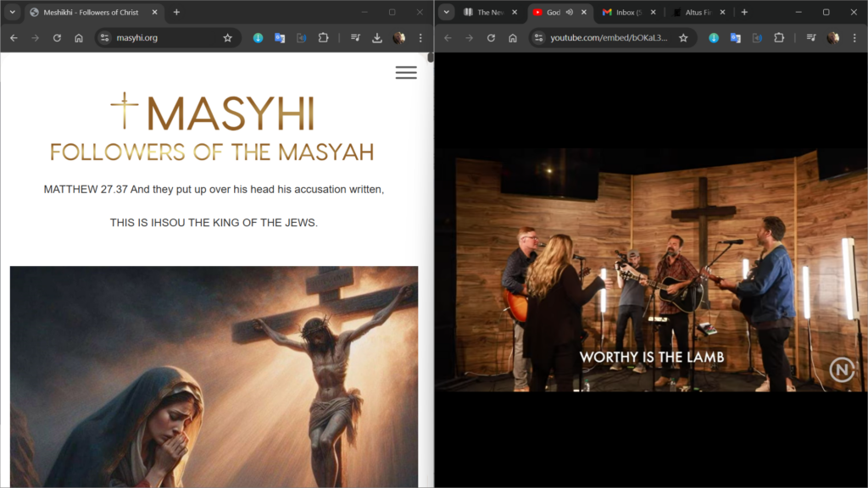868x488 pixels.
Task: Click the downloads icon in the masyhi.org window
Action: pos(377,38)
